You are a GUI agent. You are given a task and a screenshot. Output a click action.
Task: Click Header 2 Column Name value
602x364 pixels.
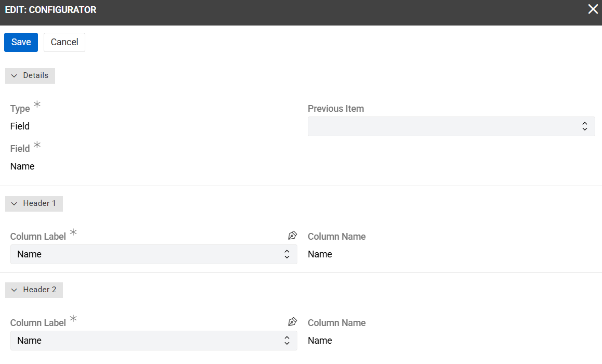(x=320, y=341)
